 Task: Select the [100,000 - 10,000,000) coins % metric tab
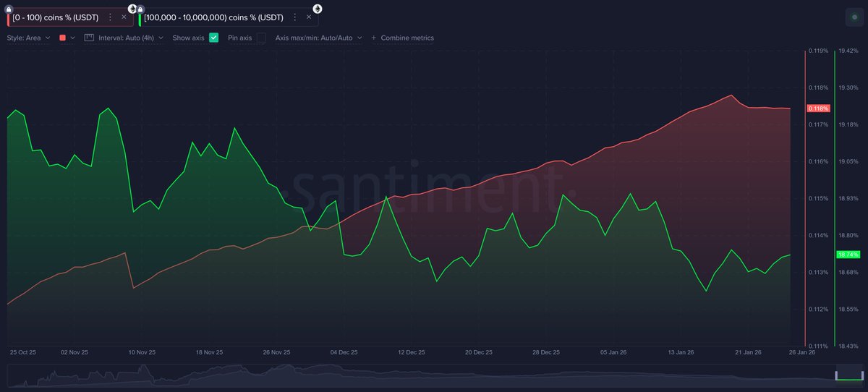tap(213, 17)
